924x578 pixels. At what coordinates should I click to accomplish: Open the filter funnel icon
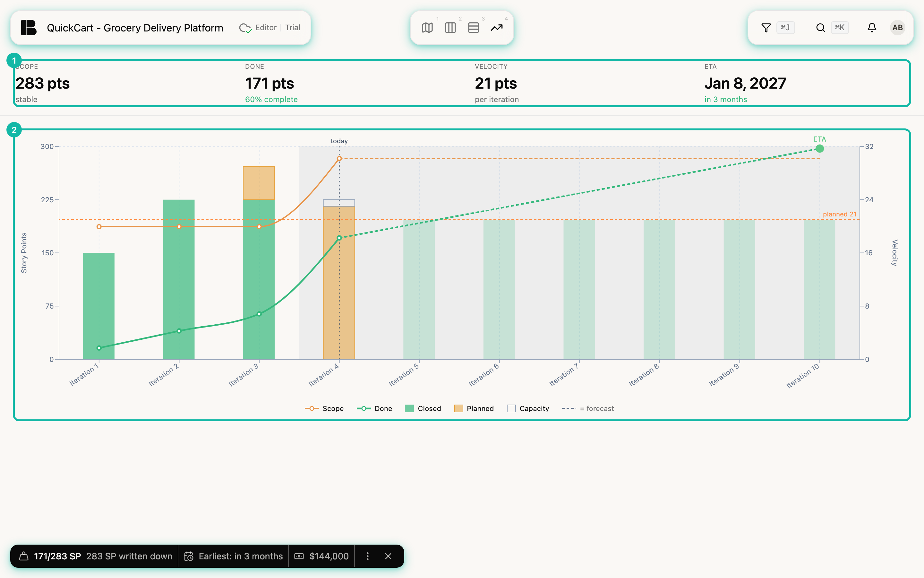point(766,28)
